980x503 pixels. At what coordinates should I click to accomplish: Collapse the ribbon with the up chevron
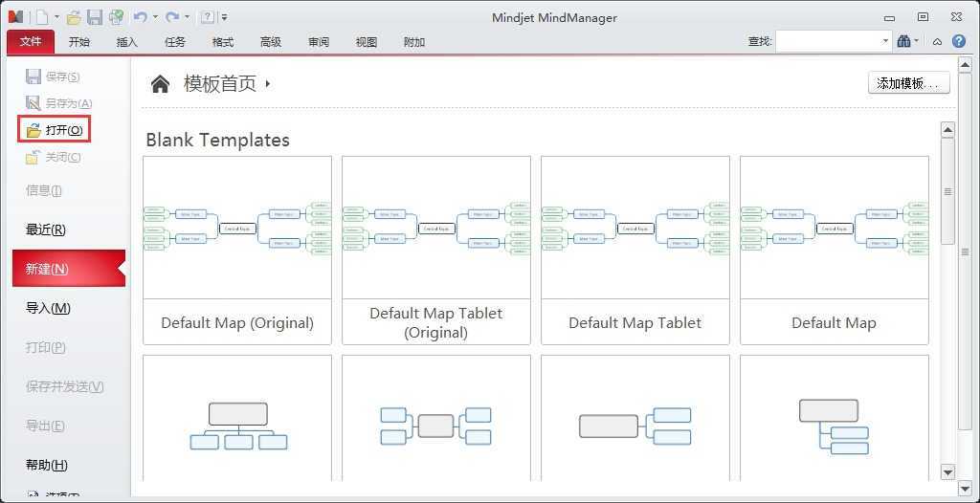937,41
